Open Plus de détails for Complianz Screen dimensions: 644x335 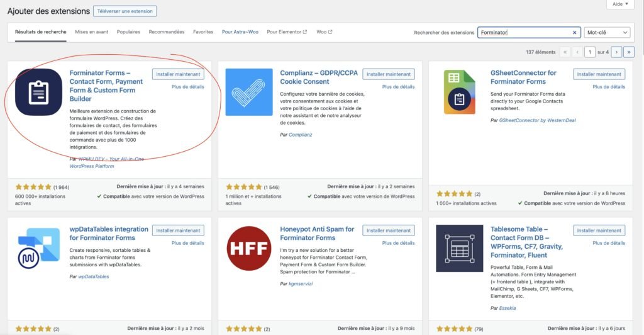click(398, 87)
